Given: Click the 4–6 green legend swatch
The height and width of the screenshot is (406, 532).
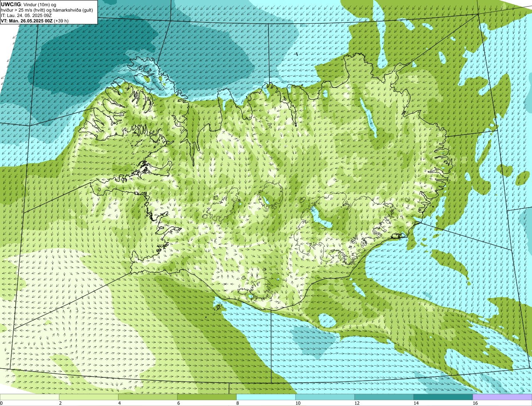Looking at the screenshot, I should click(148, 397).
